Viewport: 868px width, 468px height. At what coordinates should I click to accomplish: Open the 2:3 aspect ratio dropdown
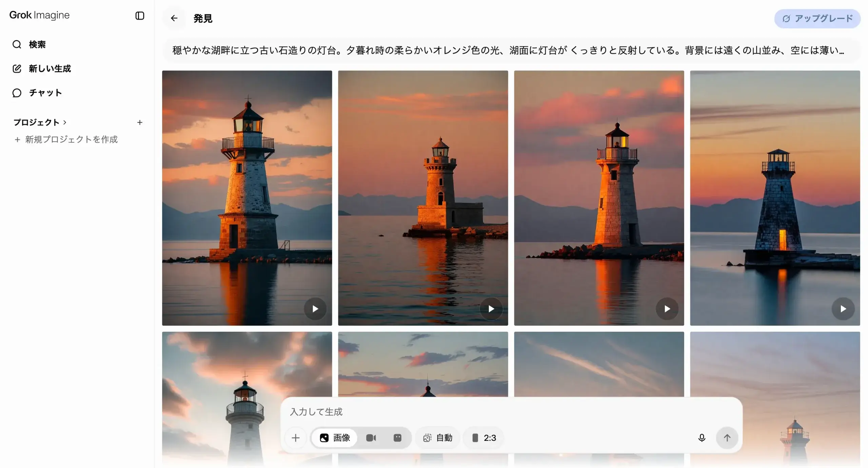(484, 438)
